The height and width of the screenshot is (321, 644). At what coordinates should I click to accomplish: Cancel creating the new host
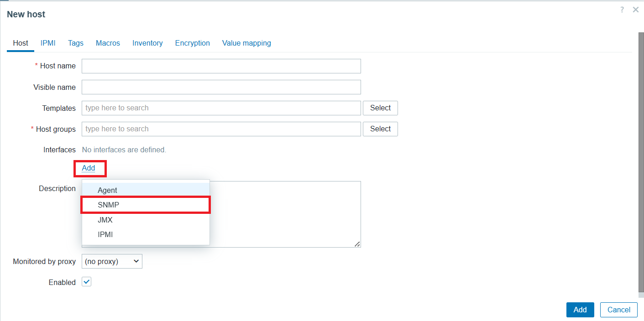[x=618, y=310]
